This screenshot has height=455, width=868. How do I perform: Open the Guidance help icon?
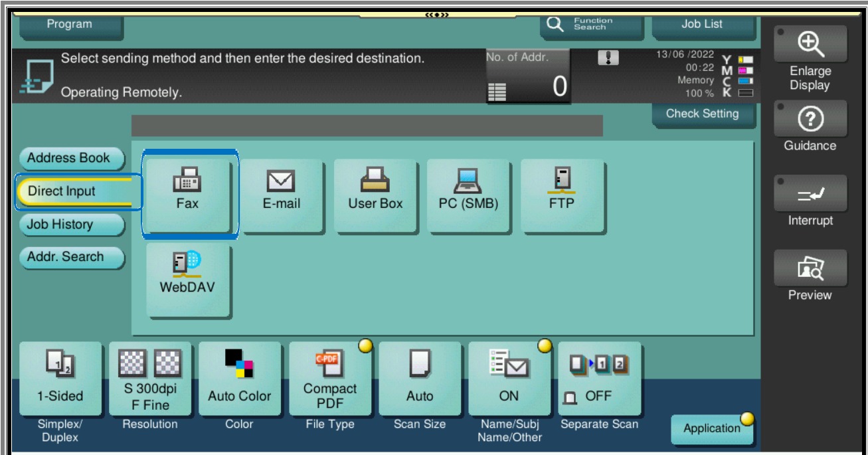pyautogui.click(x=810, y=120)
